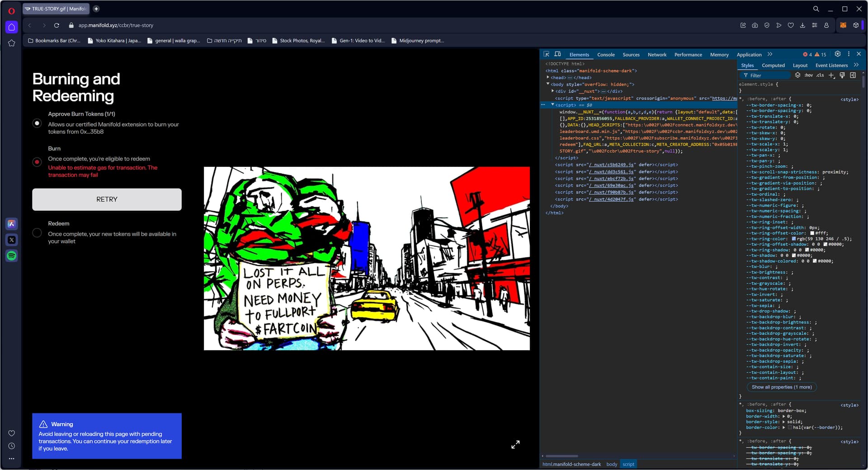This screenshot has height=470, width=868.
Task: Show more DevTools panels via chevrons after Application
Action: point(770,54)
